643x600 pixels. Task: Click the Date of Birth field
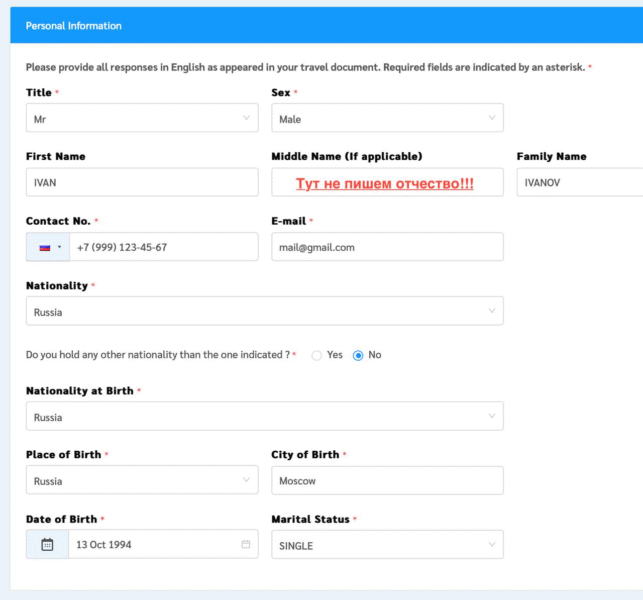(x=152, y=545)
